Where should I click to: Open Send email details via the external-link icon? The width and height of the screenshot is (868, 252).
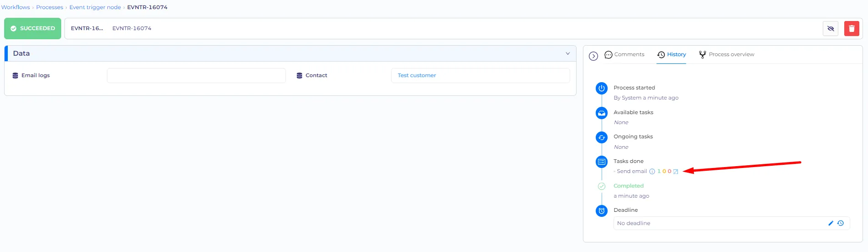pos(676,172)
